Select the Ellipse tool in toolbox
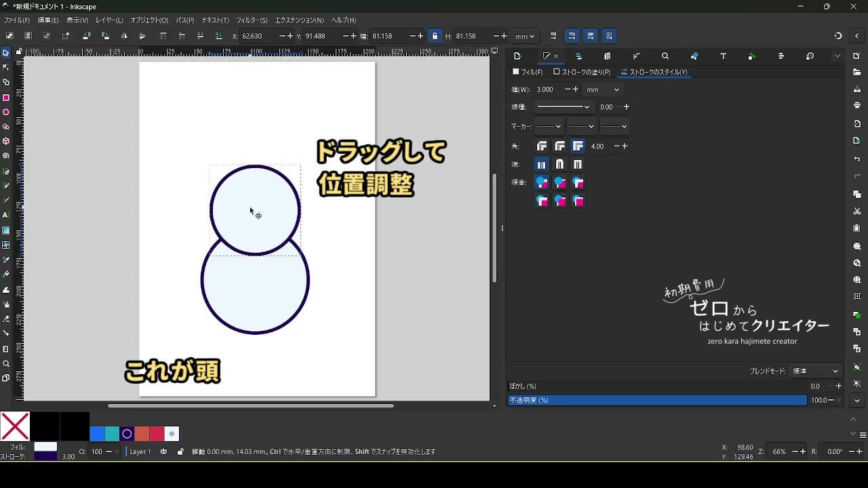 [6, 113]
